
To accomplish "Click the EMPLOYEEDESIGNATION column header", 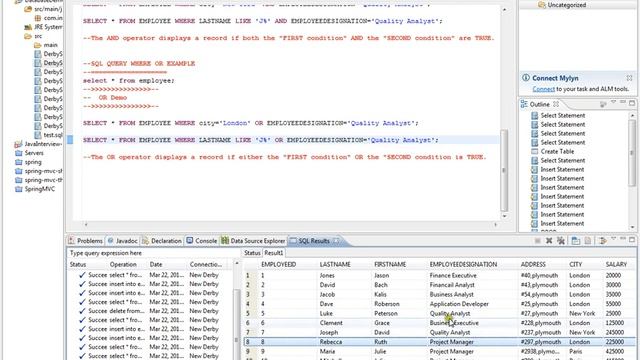I will (x=463, y=264).
